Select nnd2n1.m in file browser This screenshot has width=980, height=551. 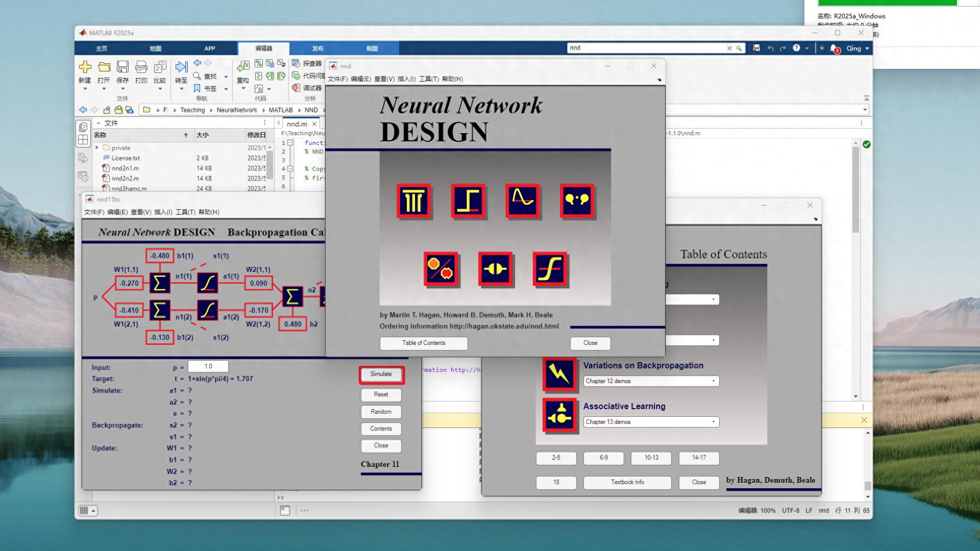(125, 168)
